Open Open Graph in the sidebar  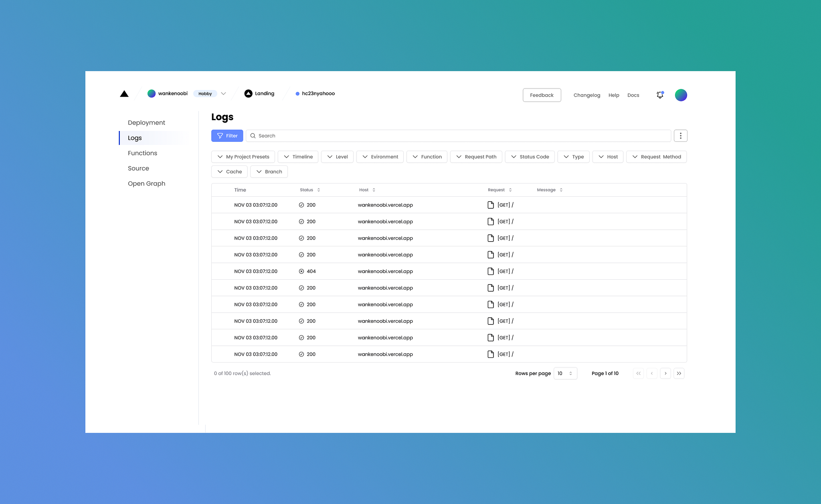[x=146, y=183]
